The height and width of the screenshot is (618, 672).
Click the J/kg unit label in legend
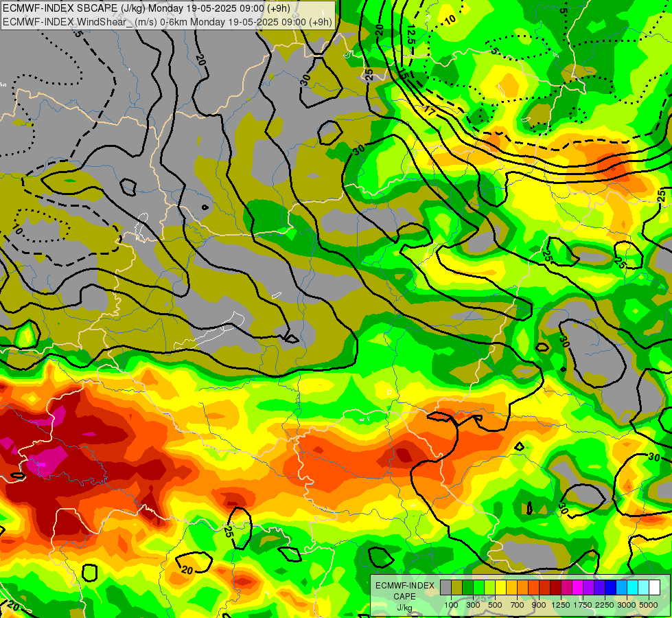pos(404,608)
